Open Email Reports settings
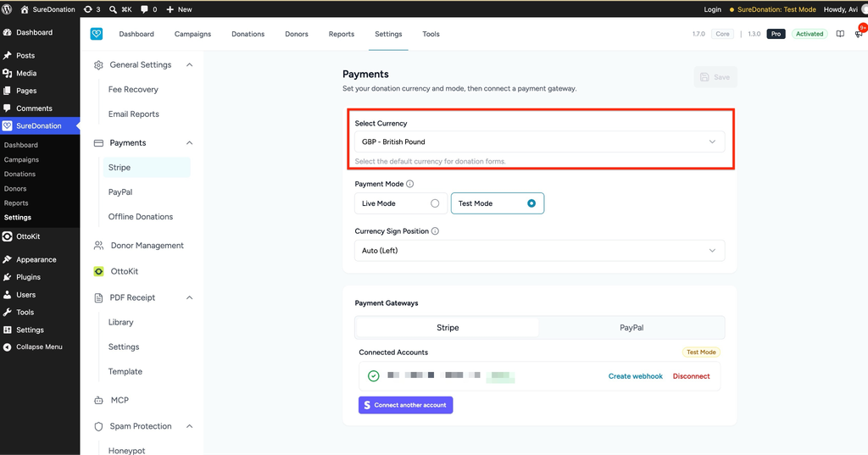 click(133, 114)
